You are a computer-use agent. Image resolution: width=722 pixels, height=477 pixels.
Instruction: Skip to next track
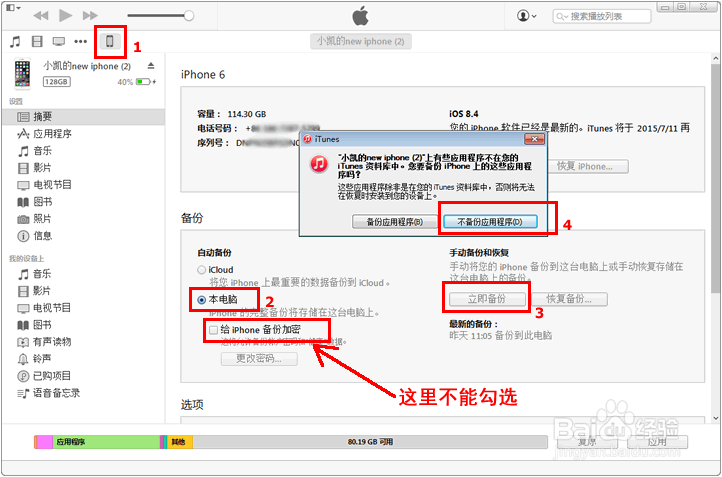pos(90,16)
